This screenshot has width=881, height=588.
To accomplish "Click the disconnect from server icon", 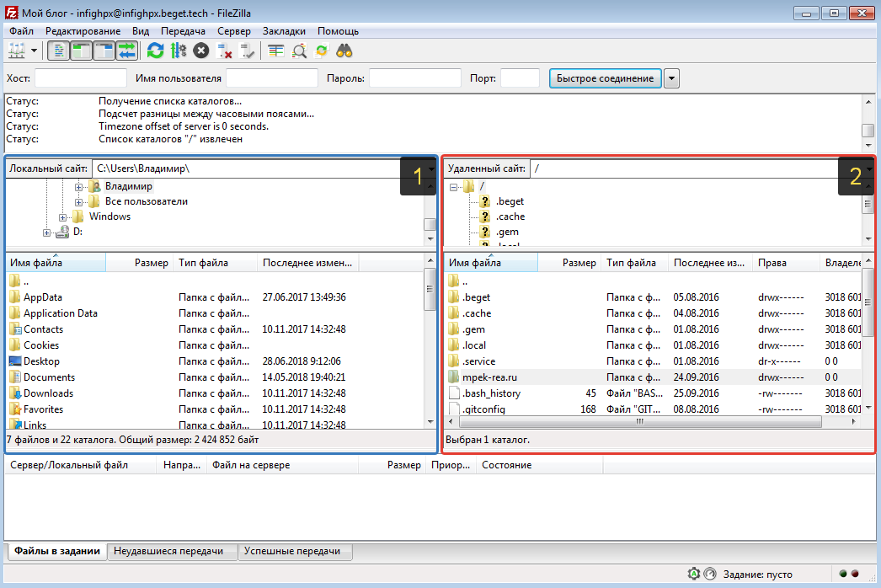I will [224, 51].
